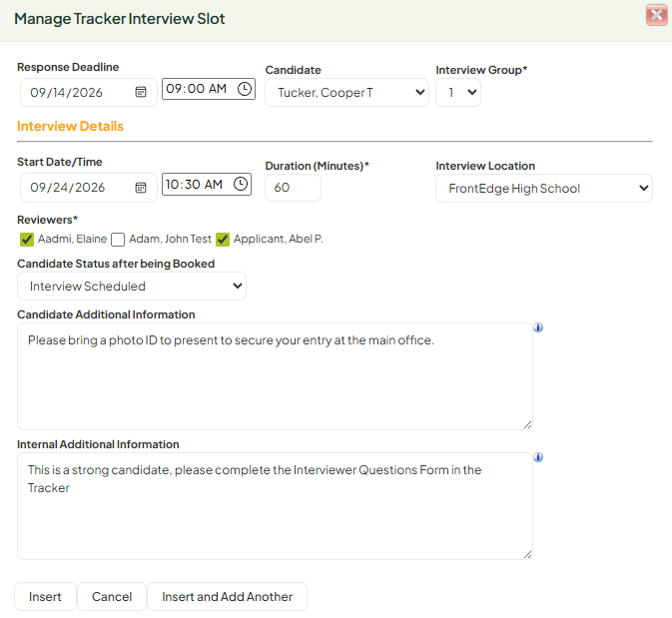Click the Adam, John Test reviewer label

coord(170,239)
